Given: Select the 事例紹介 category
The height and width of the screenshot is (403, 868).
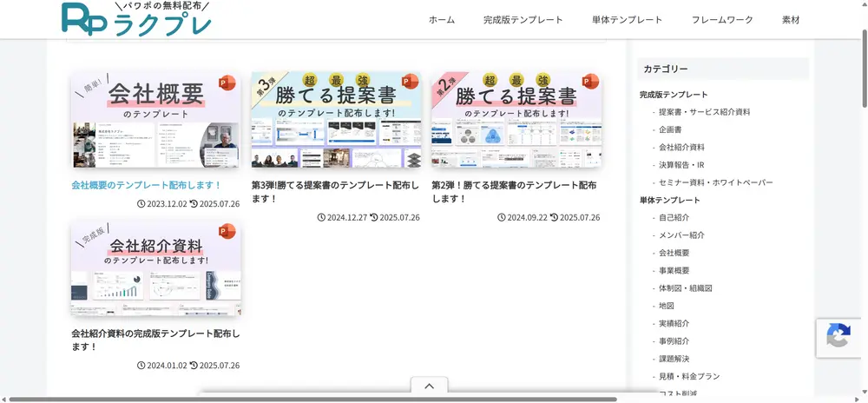Looking at the screenshot, I should 674,341.
